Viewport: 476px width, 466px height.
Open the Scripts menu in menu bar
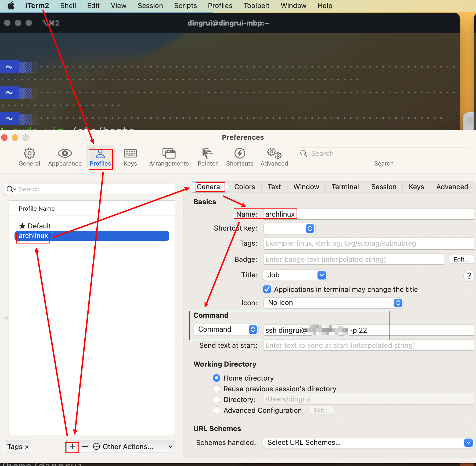(185, 6)
